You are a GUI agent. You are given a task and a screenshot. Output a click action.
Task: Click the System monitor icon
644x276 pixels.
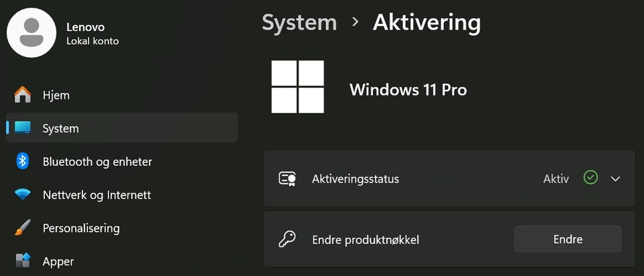[x=23, y=128]
